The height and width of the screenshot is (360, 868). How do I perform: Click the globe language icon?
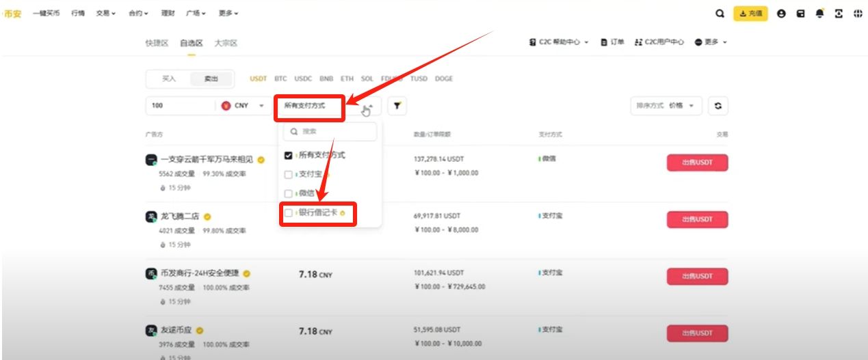point(858,13)
